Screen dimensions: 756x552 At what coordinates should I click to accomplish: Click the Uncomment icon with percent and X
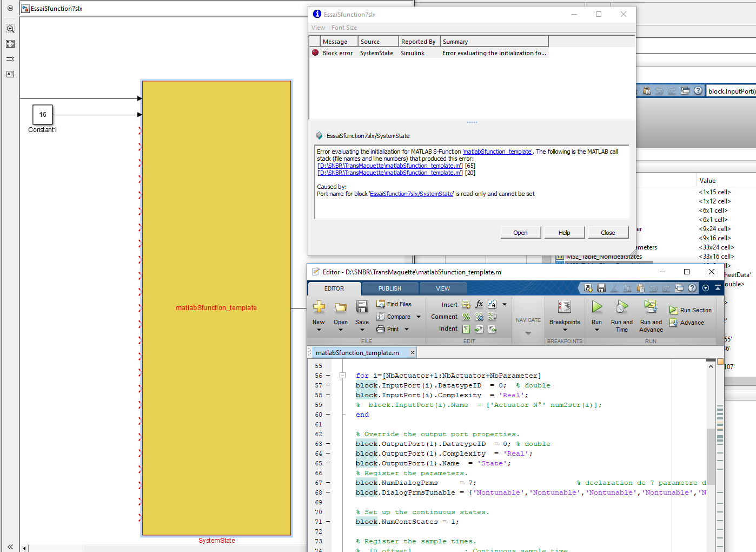click(x=479, y=317)
